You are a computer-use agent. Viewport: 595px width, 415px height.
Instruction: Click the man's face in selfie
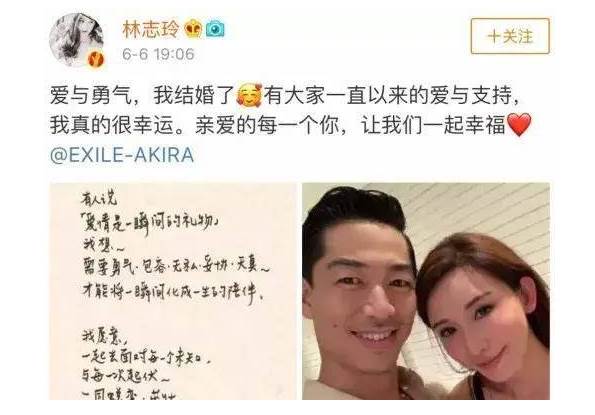coord(364,289)
